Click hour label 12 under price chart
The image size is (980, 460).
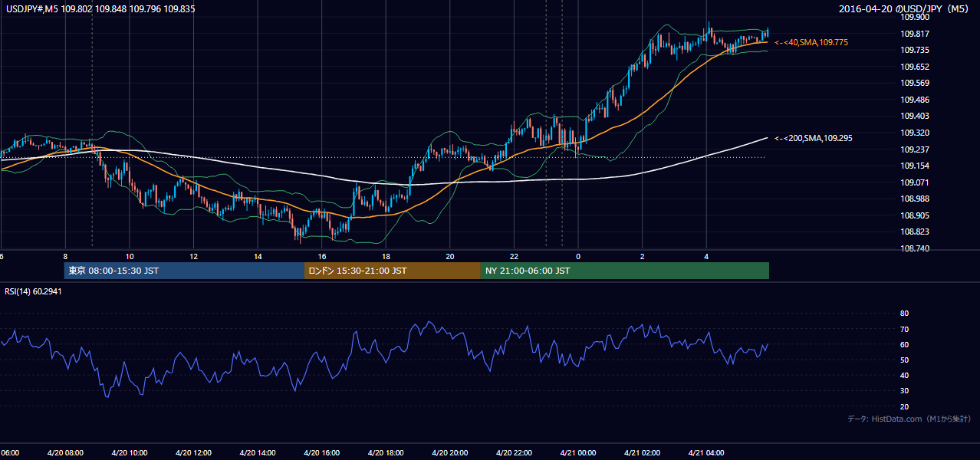[x=193, y=256]
